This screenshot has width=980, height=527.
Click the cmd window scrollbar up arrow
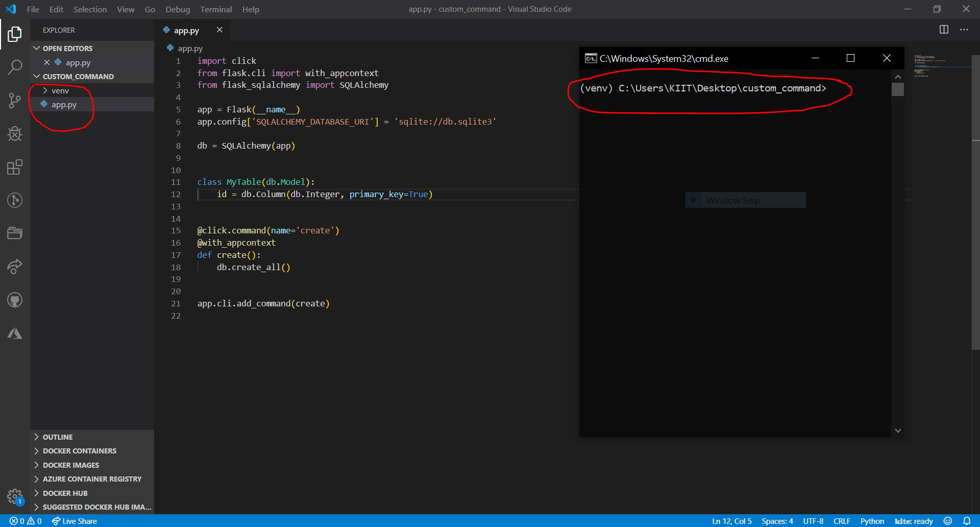click(898, 77)
